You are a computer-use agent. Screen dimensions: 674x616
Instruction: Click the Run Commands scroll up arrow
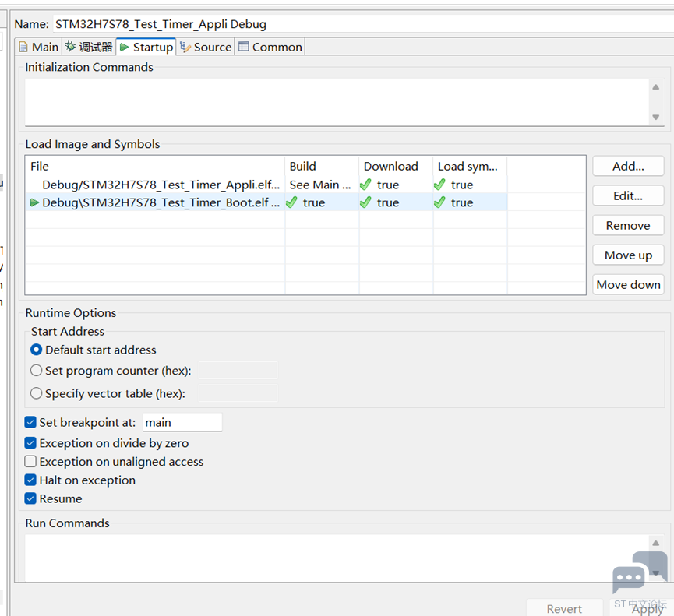pyautogui.click(x=655, y=544)
